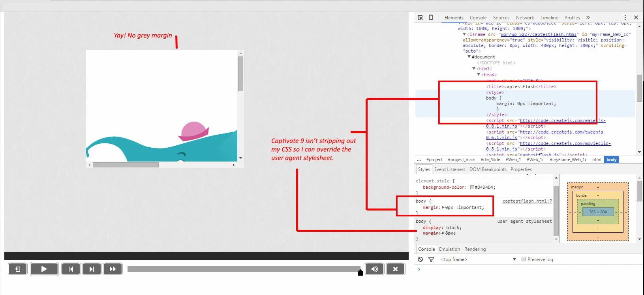Click the playbar X close button
This screenshot has width=644, height=295.
(395, 269)
